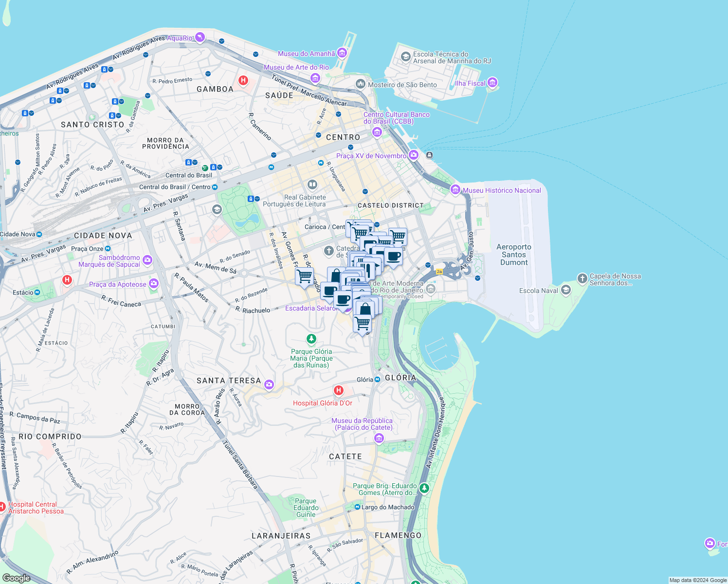Click the Glória metro station icon
Viewport: 728px width, 584px height.
click(x=377, y=380)
